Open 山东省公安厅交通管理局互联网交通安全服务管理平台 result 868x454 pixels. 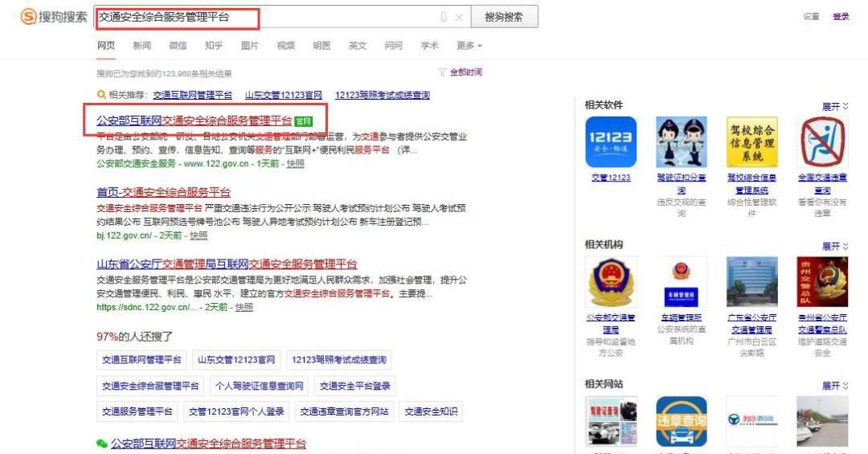coord(227,264)
